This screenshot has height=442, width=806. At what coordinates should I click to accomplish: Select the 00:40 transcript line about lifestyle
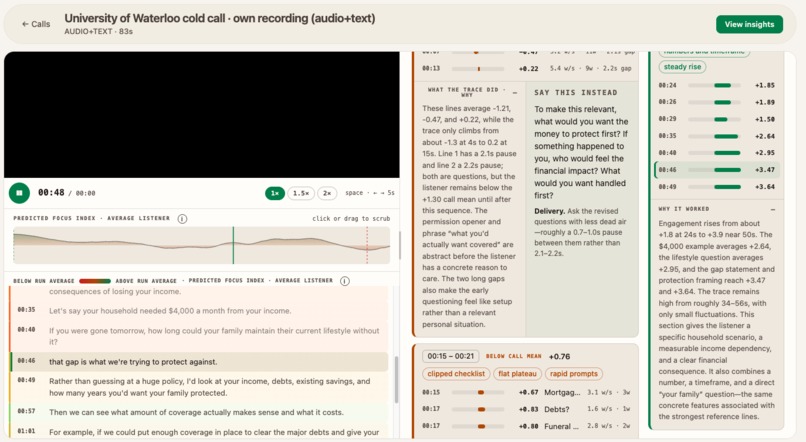pyautogui.click(x=199, y=336)
